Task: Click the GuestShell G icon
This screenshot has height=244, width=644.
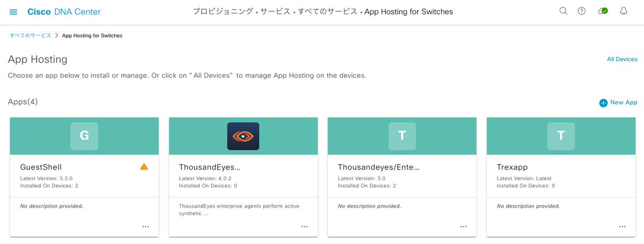Action: point(84,136)
